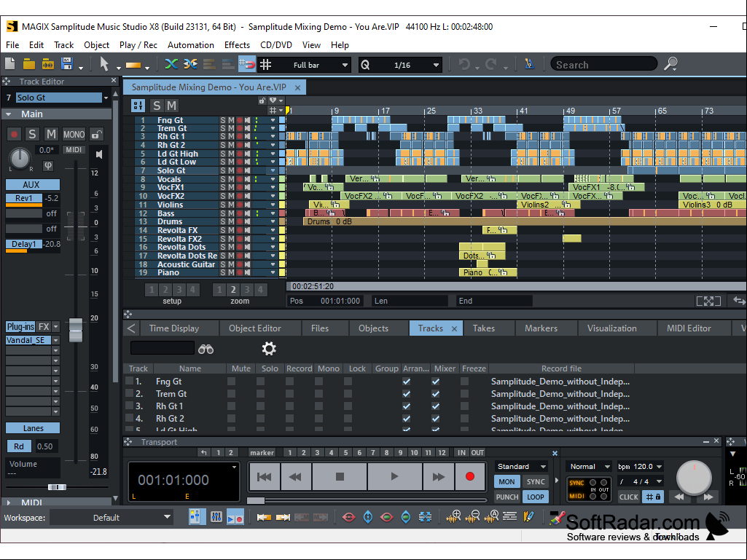Click the Undo arrow
This screenshot has width=747, height=560.
(464, 64)
